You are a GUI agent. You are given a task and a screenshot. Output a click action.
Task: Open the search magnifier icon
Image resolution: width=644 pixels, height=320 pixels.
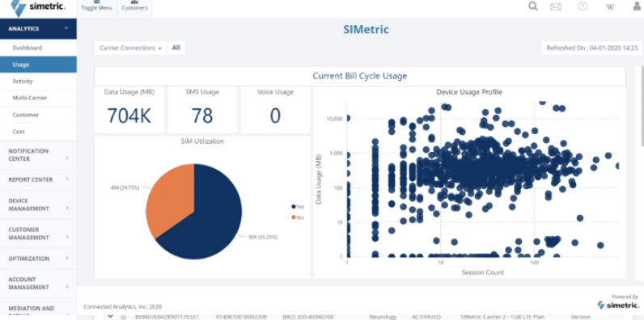tap(533, 6)
